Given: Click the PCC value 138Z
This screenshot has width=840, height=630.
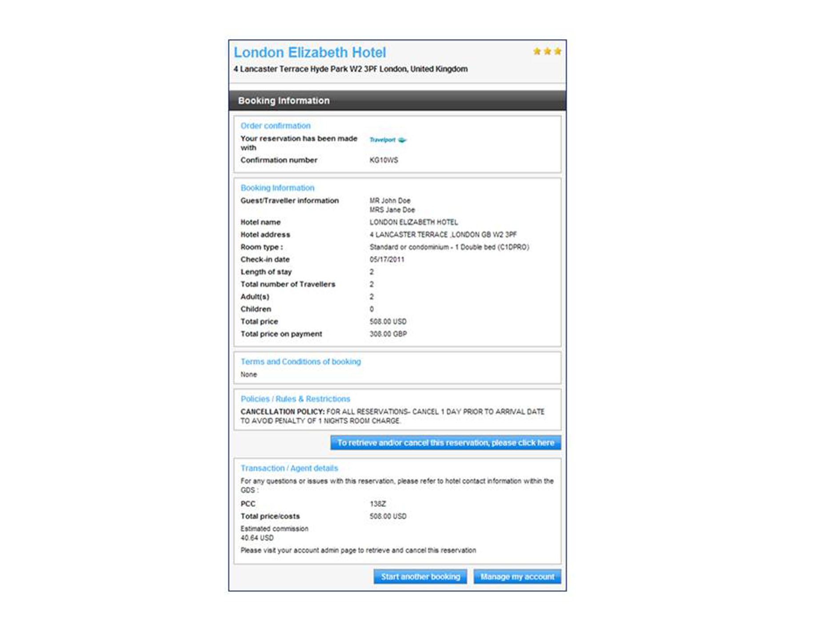Looking at the screenshot, I should click(377, 504).
